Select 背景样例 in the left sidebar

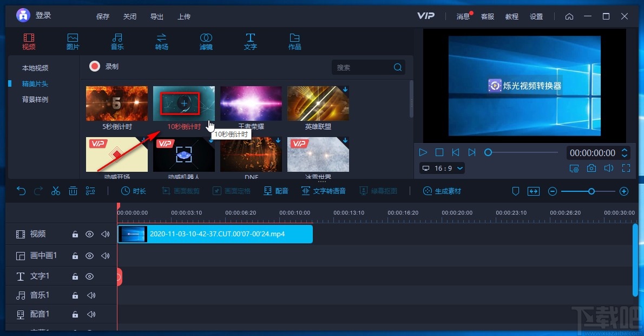tap(35, 100)
